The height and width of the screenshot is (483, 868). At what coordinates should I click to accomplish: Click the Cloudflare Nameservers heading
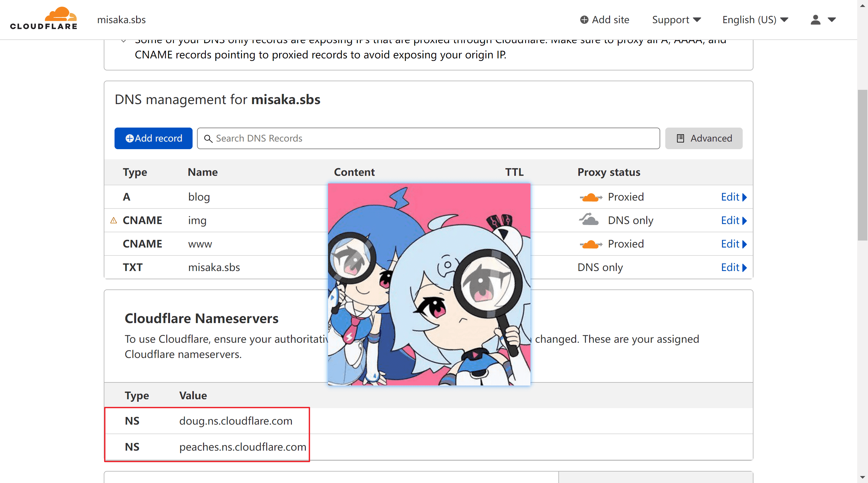(201, 319)
